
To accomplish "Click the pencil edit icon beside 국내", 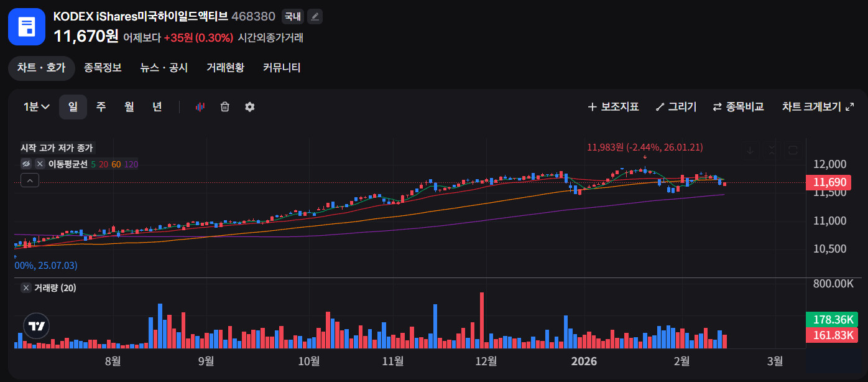I will click(x=315, y=16).
